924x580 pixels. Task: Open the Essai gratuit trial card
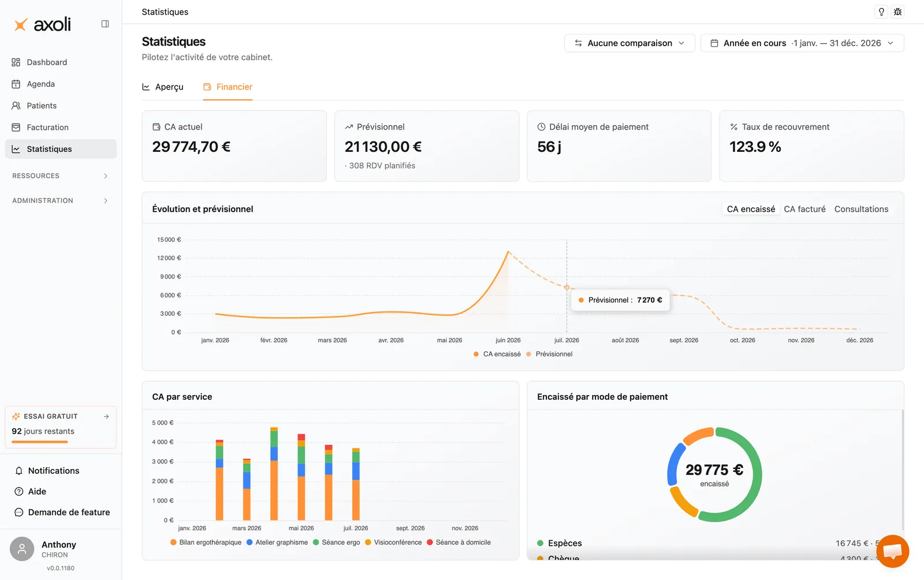[61, 427]
